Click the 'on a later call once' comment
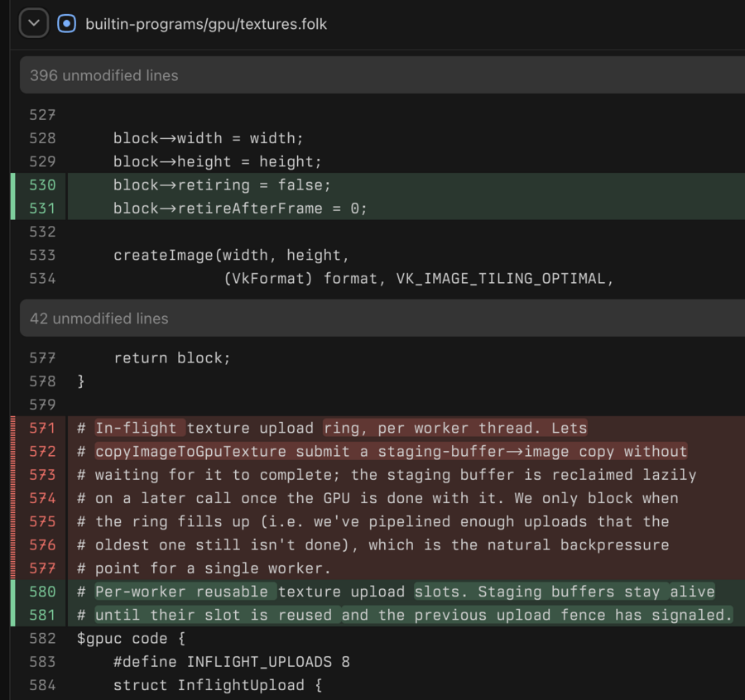This screenshot has height=700, width=745. pyautogui.click(x=185, y=497)
